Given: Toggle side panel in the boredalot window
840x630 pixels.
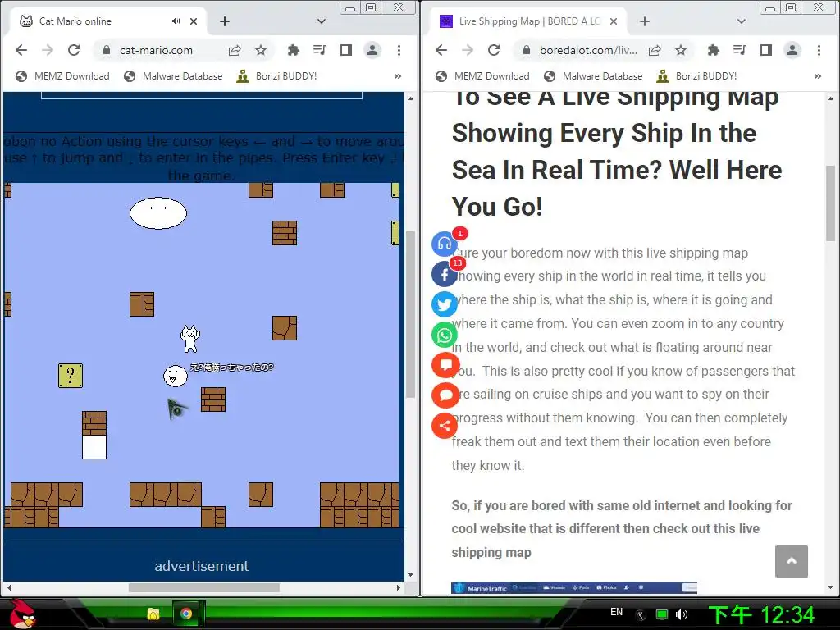Looking at the screenshot, I should [x=766, y=50].
